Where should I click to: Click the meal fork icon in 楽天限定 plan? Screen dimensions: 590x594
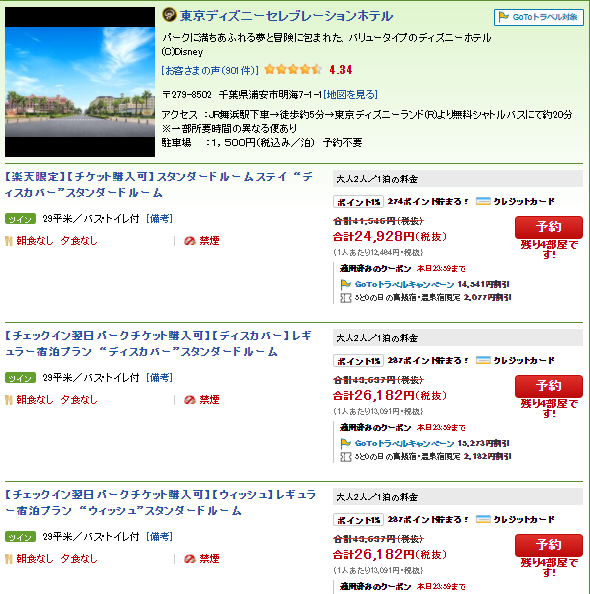click(x=9, y=241)
